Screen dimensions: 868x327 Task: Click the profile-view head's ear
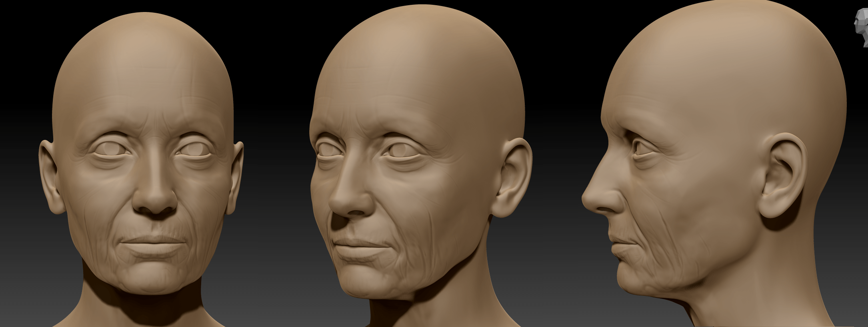pos(780,176)
